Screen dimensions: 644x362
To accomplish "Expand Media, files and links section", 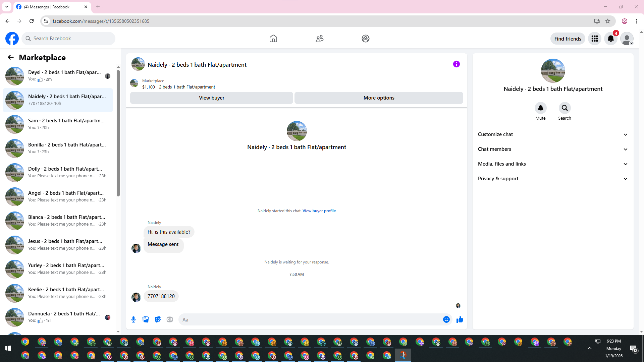I will tap(553, 164).
